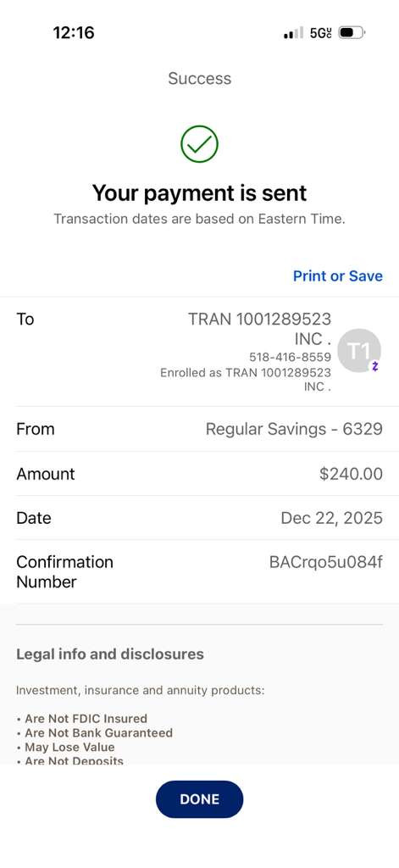Tap the 12:16 clock in status bar
The width and height of the screenshot is (399, 868).
pyautogui.click(x=74, y=33)
